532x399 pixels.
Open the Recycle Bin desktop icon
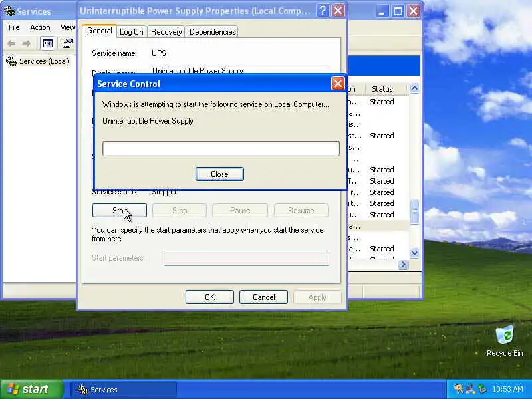point(505,340)
